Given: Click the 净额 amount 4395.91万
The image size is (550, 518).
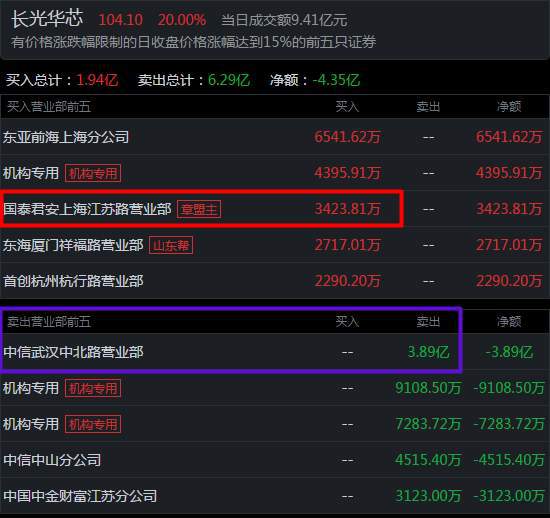Looking at the screenshot, I should 509,173.
